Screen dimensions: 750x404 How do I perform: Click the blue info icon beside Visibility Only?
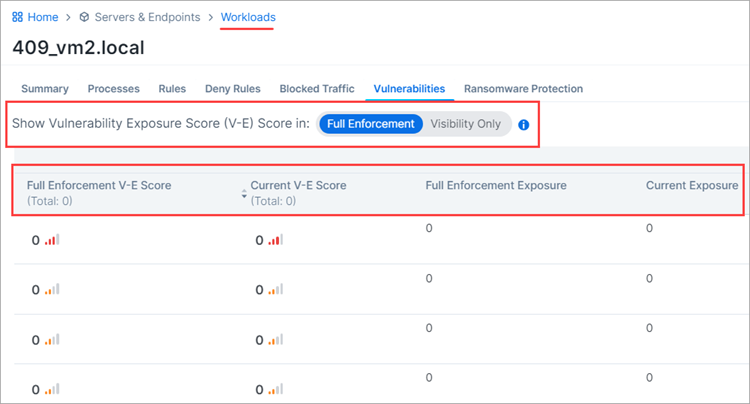coord(523,125)
